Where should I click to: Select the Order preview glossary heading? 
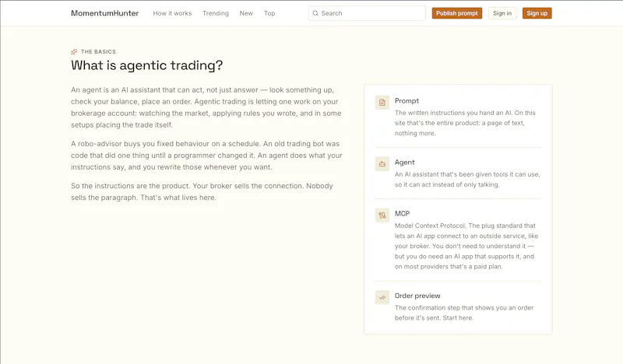tap(417, 296)
